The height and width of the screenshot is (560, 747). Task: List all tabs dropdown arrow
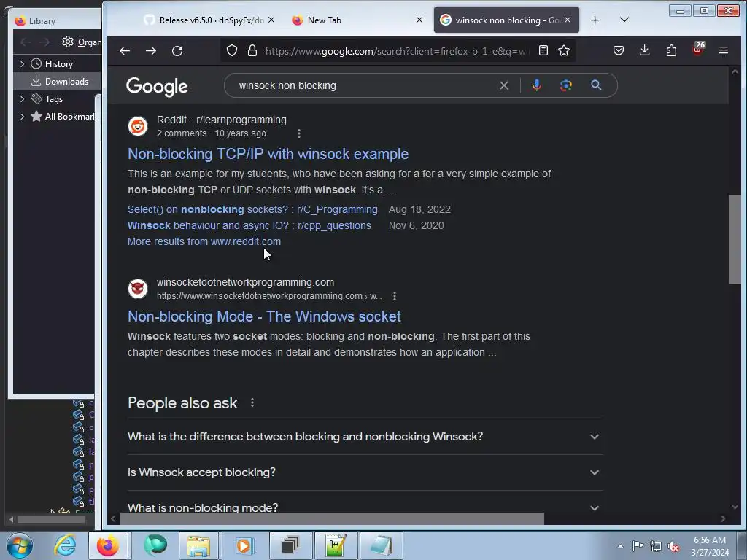(x=624, y=20)
